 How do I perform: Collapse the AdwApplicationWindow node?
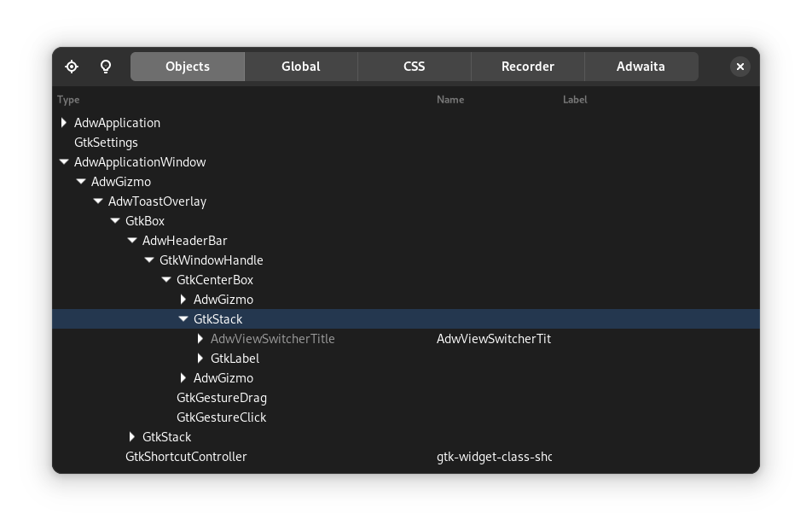pos(64,161)
